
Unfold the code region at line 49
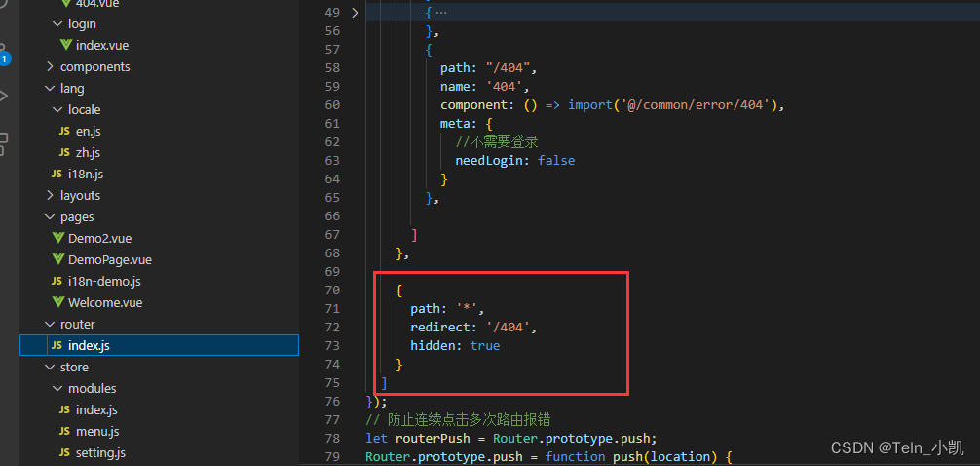click(x=355, y=13)
